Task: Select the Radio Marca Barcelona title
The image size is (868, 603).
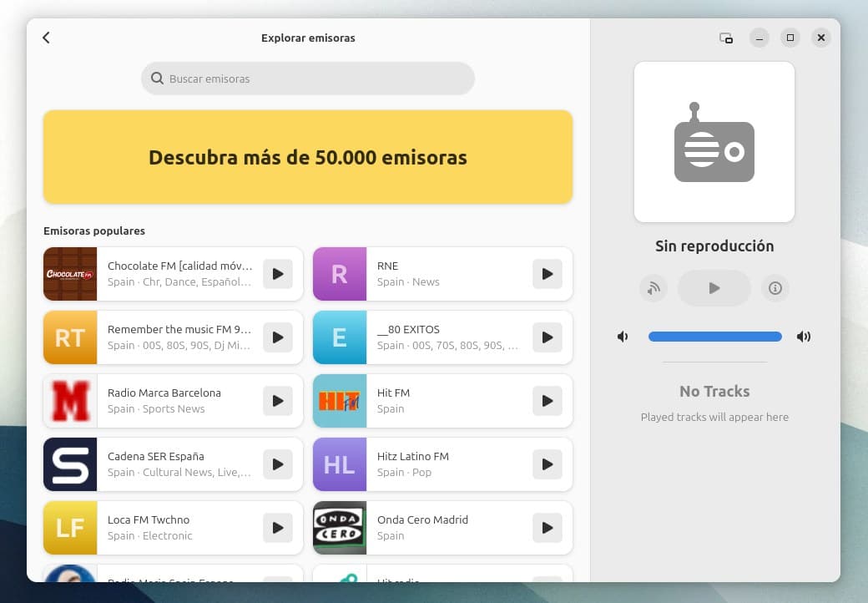Action: tap(164, 393)
